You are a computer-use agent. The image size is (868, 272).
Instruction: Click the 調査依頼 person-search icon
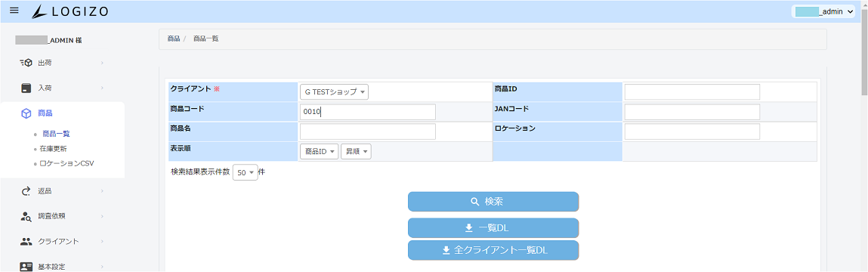pos(26,216)
